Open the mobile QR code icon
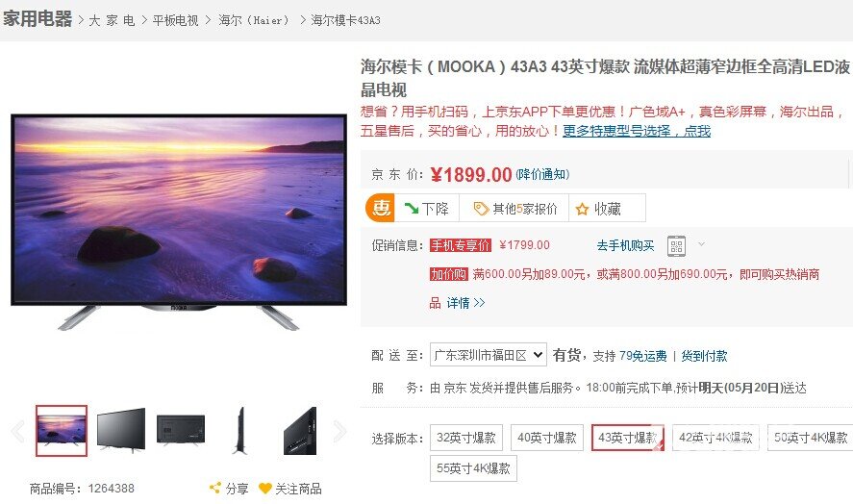853x504 pixels. pos(676,246)
